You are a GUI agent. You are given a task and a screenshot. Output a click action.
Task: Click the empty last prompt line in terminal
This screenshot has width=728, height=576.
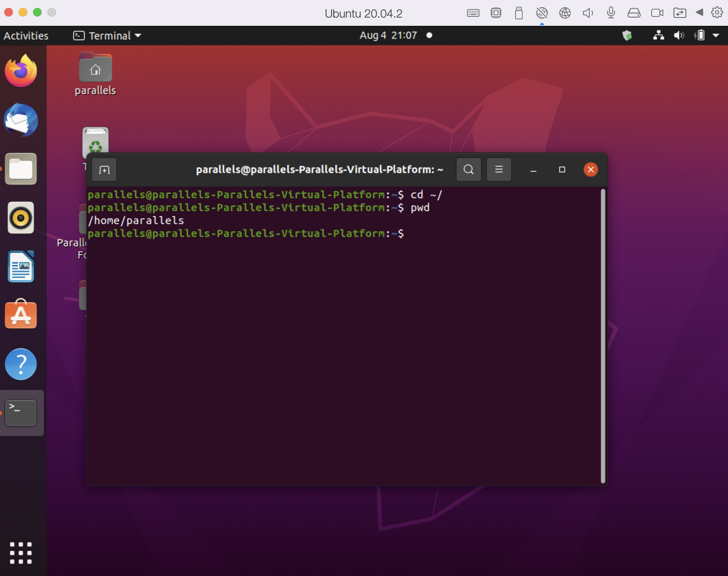246,233
